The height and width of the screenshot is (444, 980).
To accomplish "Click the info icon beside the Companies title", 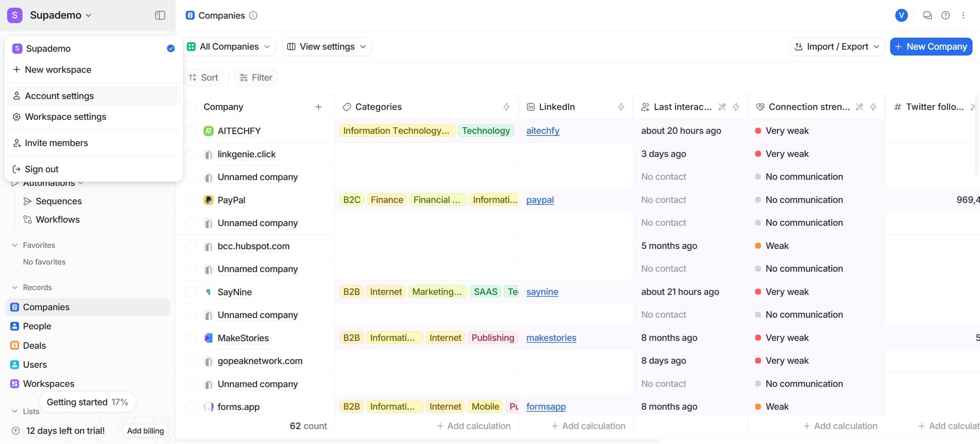I will point(254,15).
